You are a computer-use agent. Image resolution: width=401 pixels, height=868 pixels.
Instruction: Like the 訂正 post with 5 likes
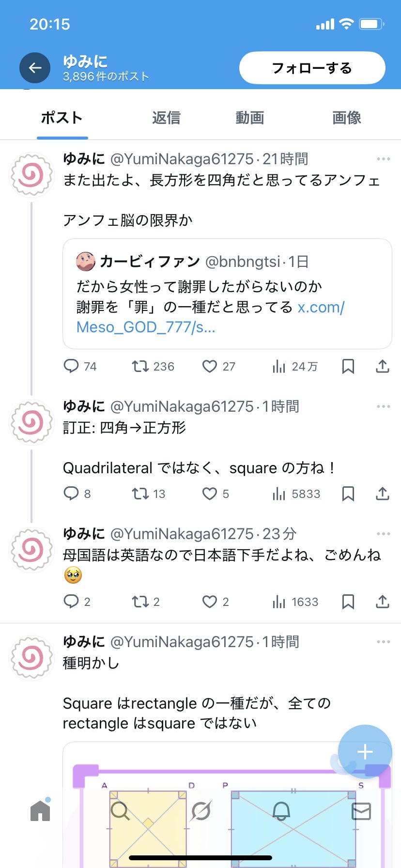click(210, 494)
